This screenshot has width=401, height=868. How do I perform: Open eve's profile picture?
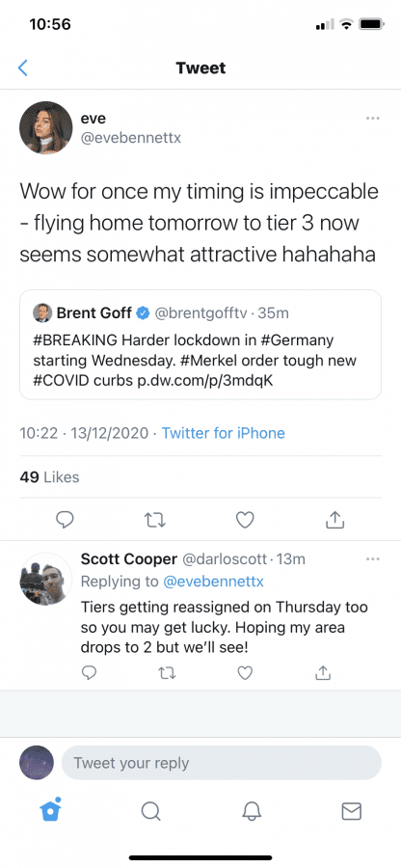point(46,128)
